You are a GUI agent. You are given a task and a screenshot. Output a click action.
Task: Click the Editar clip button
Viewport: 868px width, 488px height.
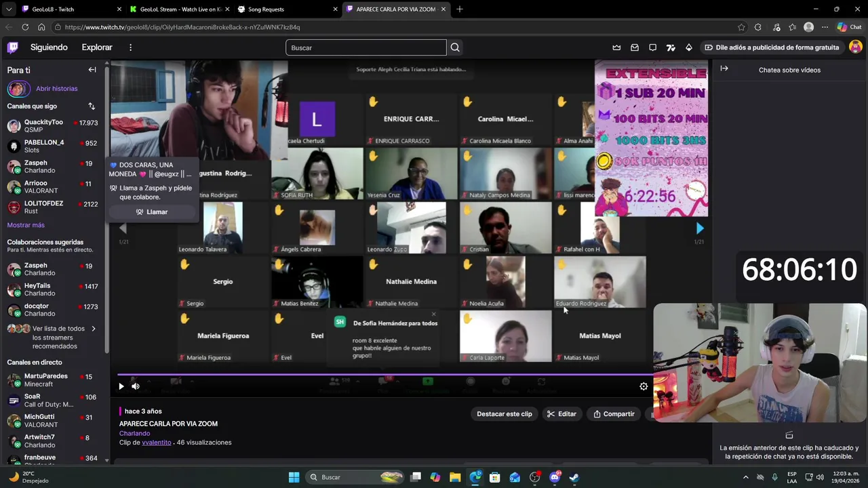(561, 414)
